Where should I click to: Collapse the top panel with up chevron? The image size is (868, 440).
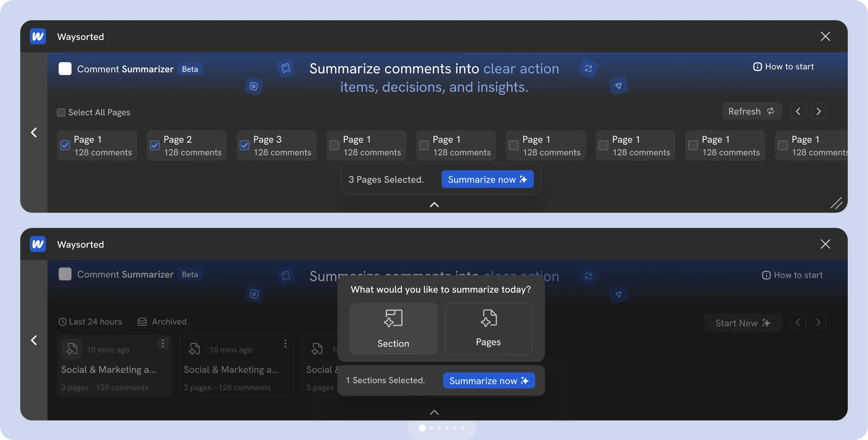(x=434, y=205)
